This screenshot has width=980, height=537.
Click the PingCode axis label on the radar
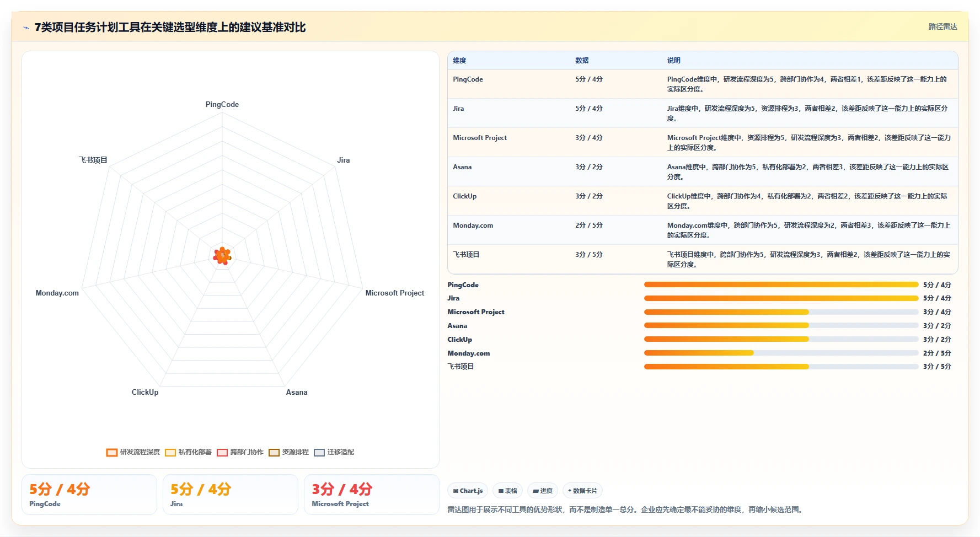click(x=222, y=104)
